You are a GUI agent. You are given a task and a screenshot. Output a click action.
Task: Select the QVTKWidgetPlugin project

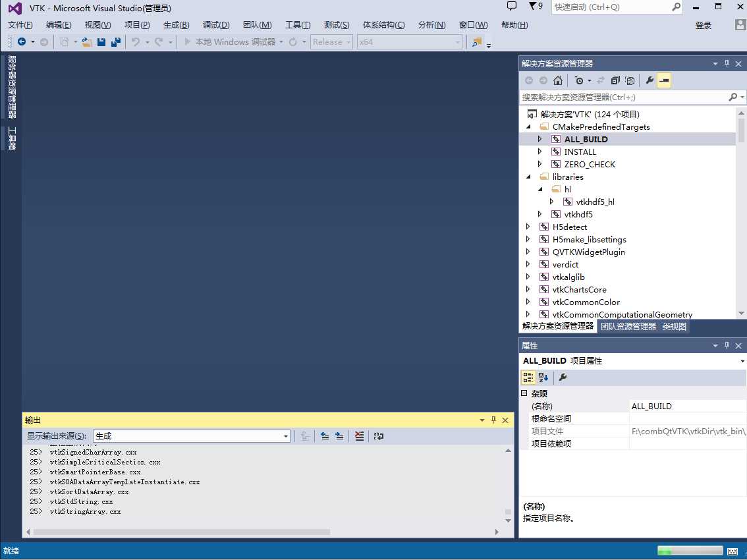coord(588,252)
